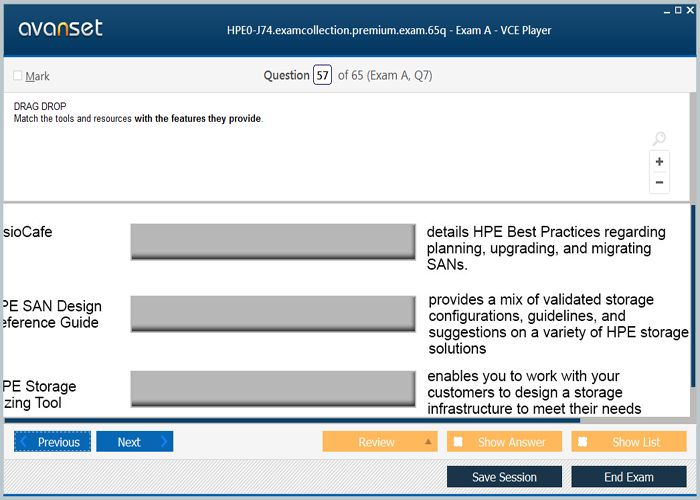Screen dimensions: 700x500
Task: Zoom out with the minus icon
Action: pos(659,182)
